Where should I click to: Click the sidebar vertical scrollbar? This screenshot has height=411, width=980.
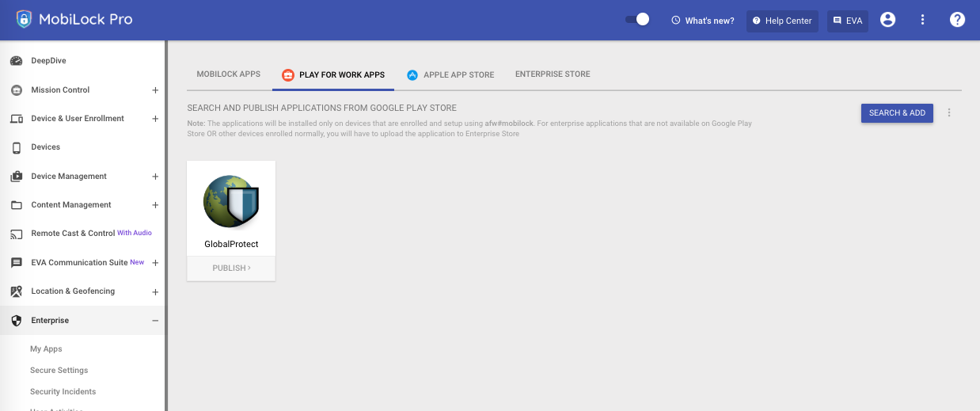pos(166,226)
